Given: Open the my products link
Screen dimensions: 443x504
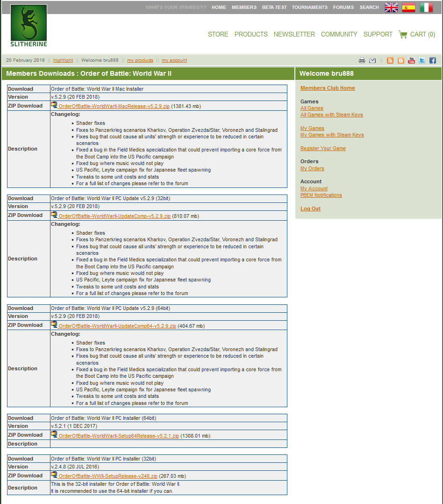Looking at the screenshot, I should [x=140, y=60].
